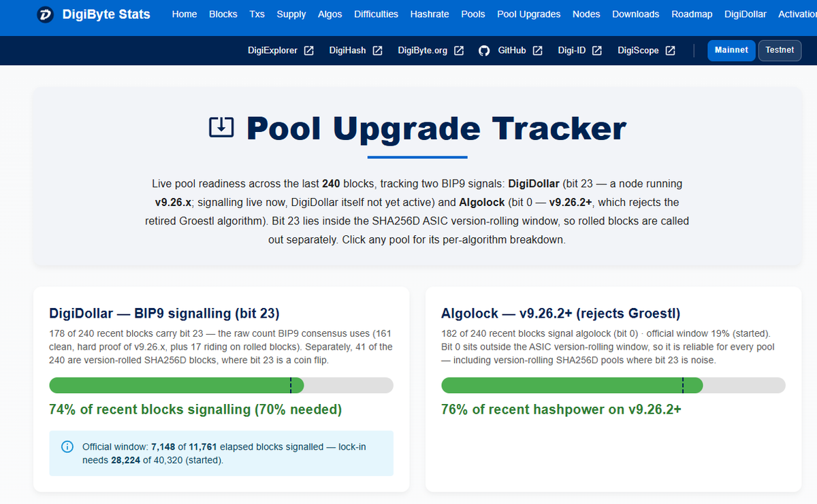Screen dimensions: 817x504
Task: Go to the Hashrate page
Action: click(x=430, y=14)
